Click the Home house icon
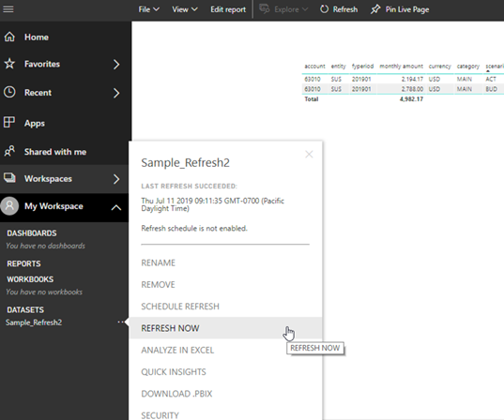This screenshot has width=504, height=420. point(9,37)
